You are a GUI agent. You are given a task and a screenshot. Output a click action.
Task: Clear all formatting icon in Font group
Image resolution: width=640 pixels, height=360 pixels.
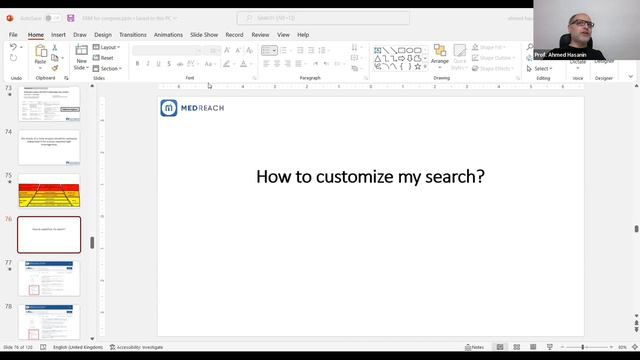[x=249, y=50]
